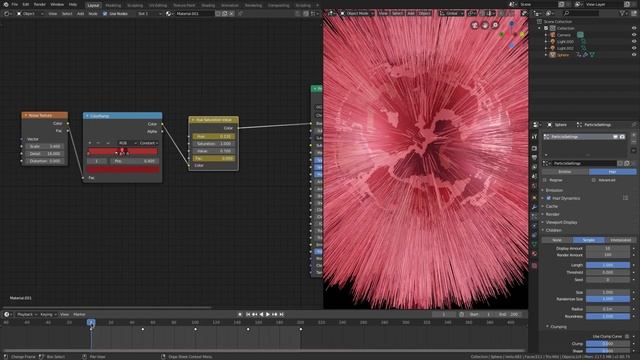
Task: Toggle the Regrow checkbox
Action: point(545,180)
